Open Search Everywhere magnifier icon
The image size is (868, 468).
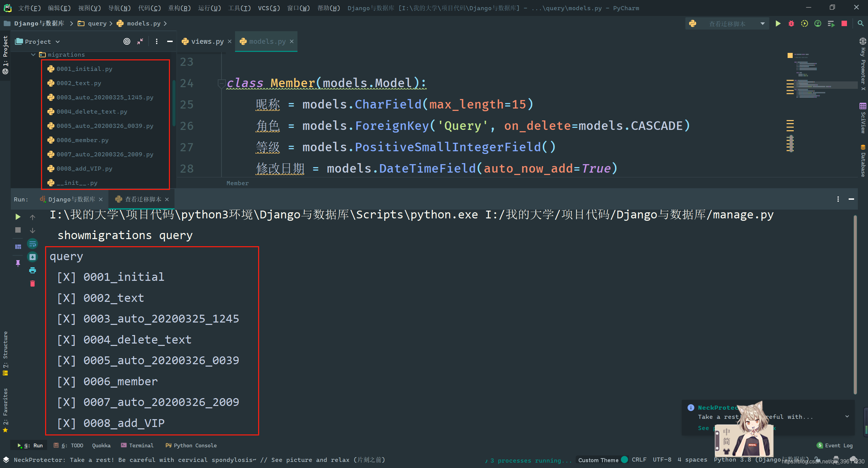click(861, 23)
